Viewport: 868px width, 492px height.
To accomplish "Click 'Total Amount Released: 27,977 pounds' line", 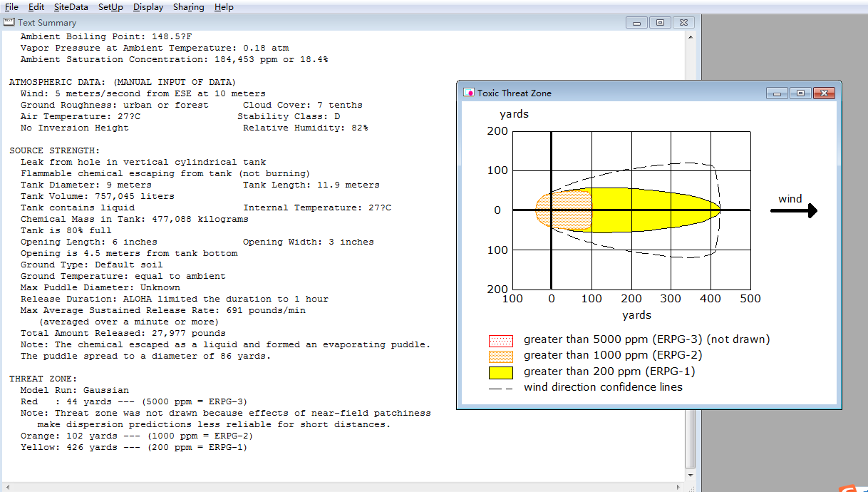I will pyautogui.click(x=123, y=333).
